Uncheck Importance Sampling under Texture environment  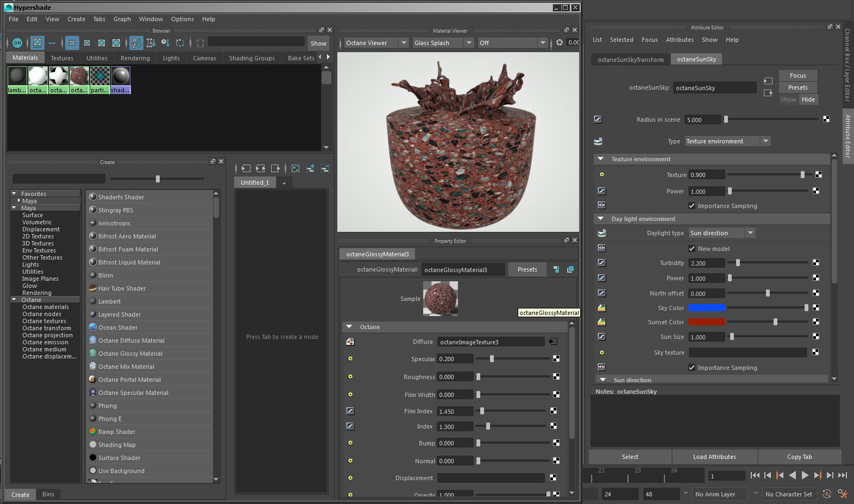pyautogui.click(x=692, y=206)
